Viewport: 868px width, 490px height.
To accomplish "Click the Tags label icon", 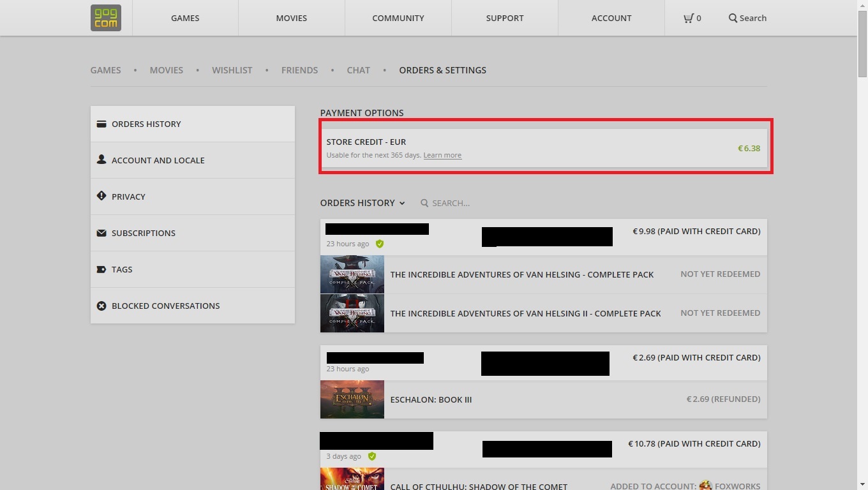I will point(101,269).
